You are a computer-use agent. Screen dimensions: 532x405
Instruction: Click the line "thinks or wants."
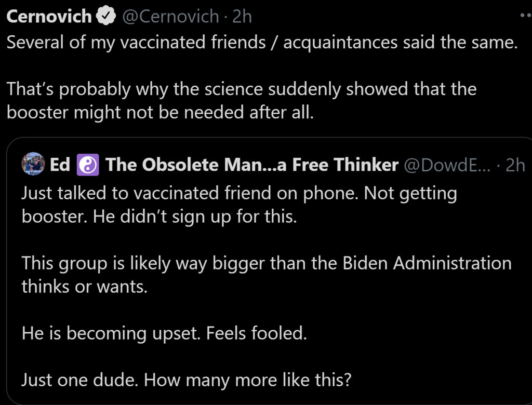84,286
